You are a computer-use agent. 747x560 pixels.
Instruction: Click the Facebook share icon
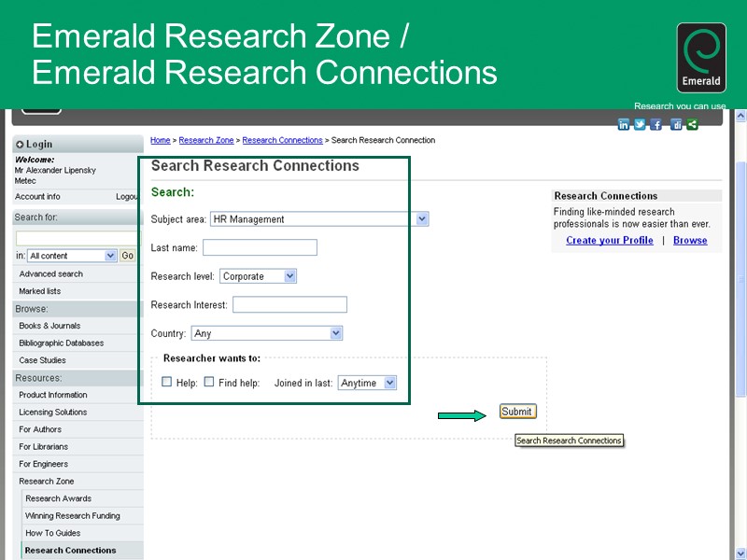coord(656,124)
